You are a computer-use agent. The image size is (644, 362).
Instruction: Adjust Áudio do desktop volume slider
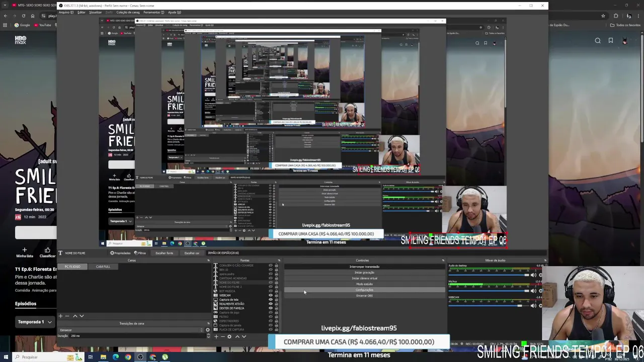point(489,275)
